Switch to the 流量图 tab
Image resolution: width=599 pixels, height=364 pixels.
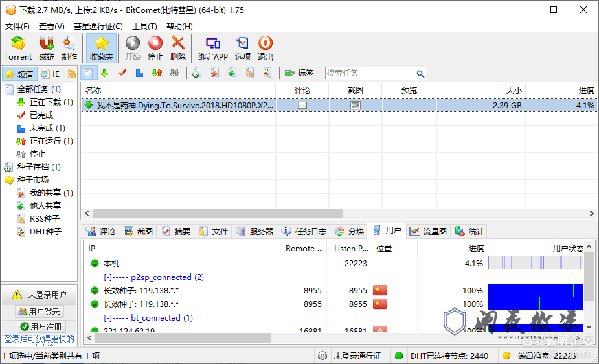pos(428,231)
